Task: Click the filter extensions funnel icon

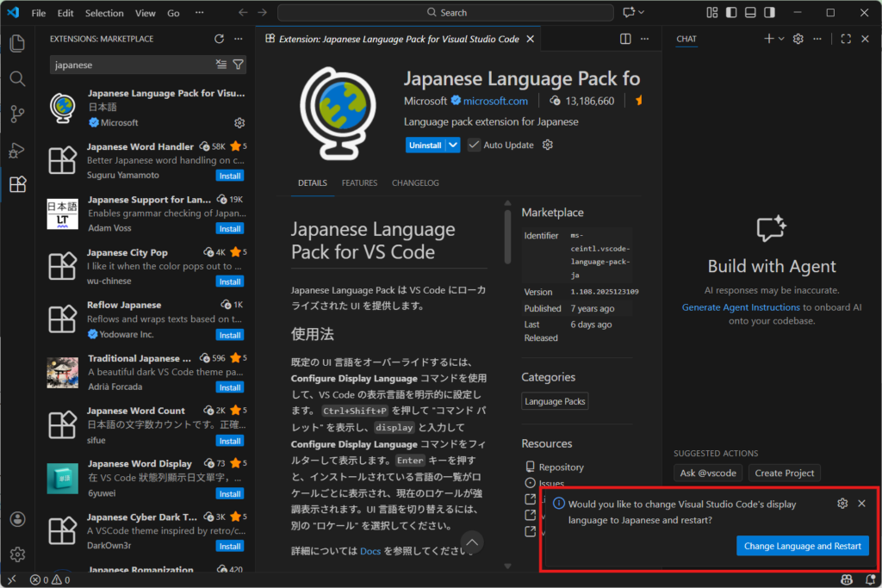Action: click(x=239, y=65)
